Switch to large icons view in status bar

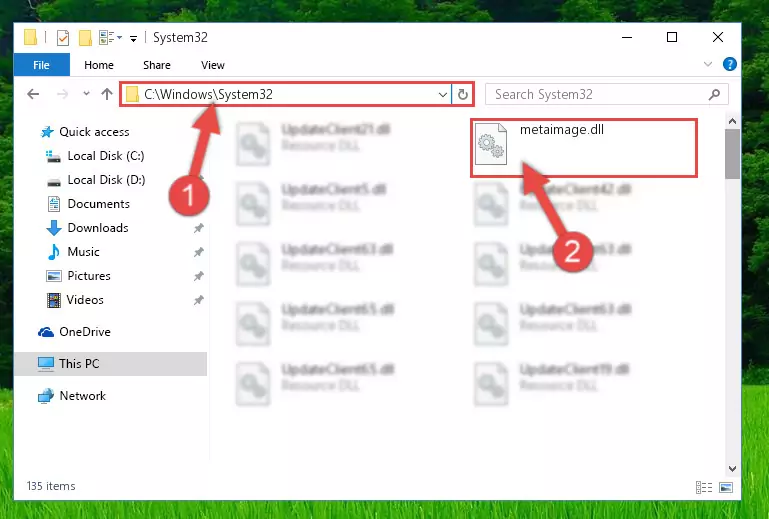pos(726,488)
